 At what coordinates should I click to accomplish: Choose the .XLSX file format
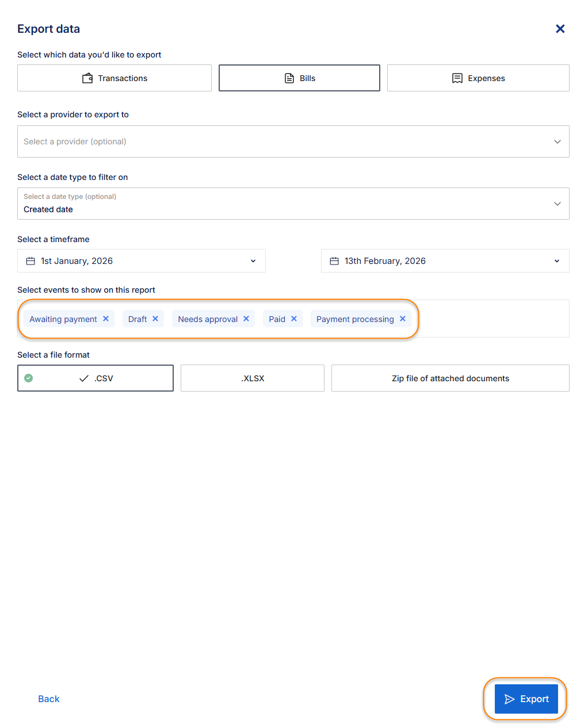[x=253, y=378]
